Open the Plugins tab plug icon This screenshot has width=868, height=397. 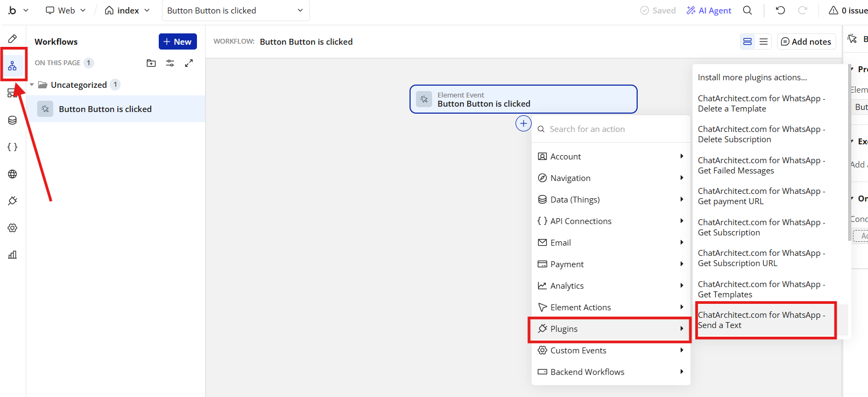[x=12, y=201]
